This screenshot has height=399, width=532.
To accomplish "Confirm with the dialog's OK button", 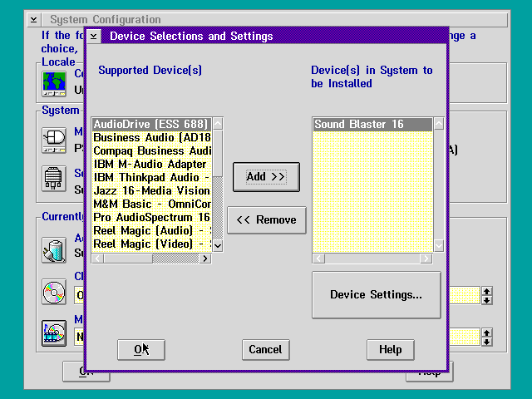I will 141,349.
